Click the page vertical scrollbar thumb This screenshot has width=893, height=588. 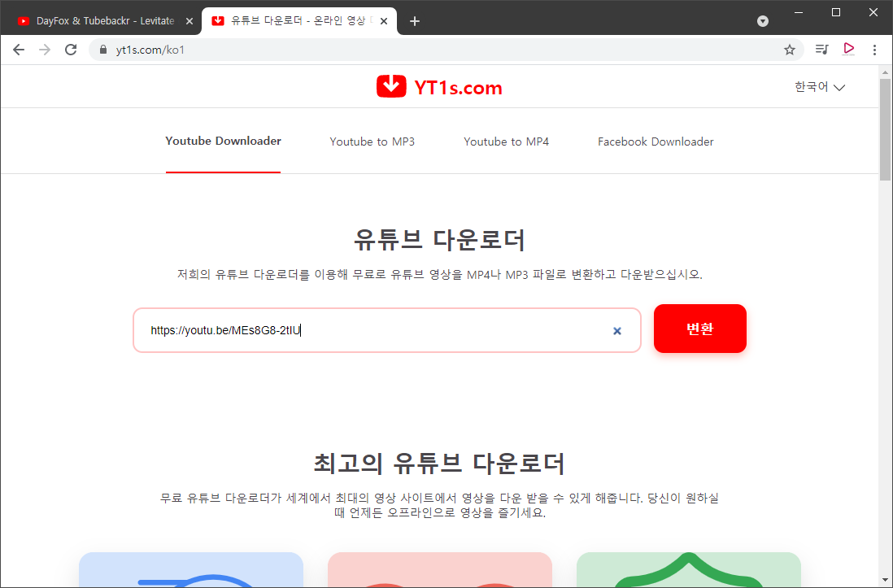885,130
